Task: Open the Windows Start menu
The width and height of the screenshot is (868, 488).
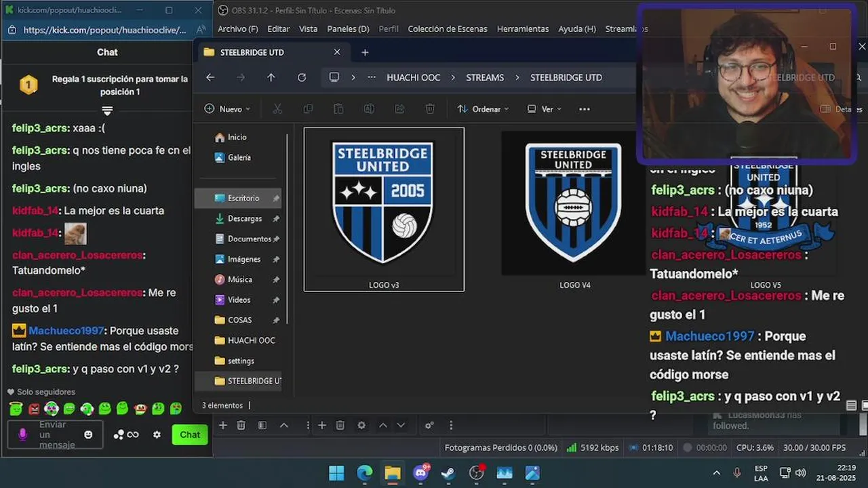Action: [336, 472]
